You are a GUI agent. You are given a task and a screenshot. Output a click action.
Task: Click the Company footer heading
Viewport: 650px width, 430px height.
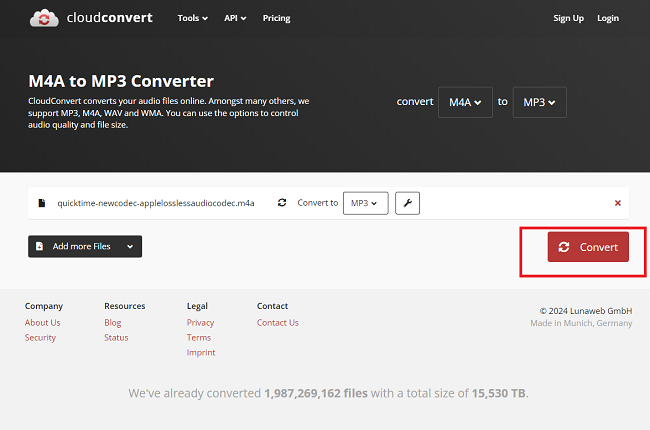pos(44,306)
